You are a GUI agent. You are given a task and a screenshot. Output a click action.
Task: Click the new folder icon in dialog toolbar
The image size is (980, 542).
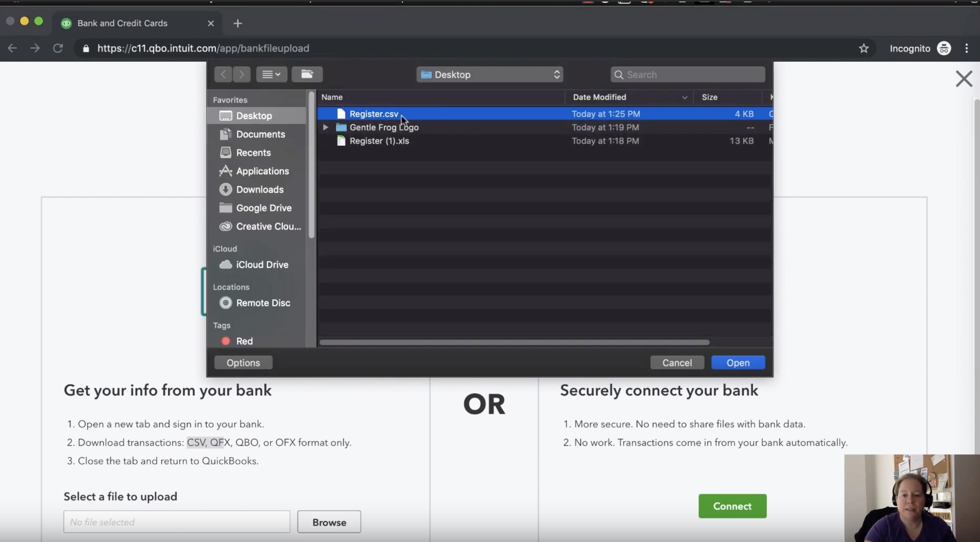point(307,74)
